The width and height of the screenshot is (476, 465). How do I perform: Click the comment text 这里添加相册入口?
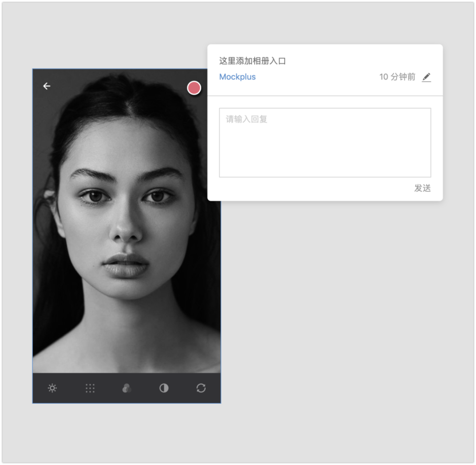tap(252, 61)
